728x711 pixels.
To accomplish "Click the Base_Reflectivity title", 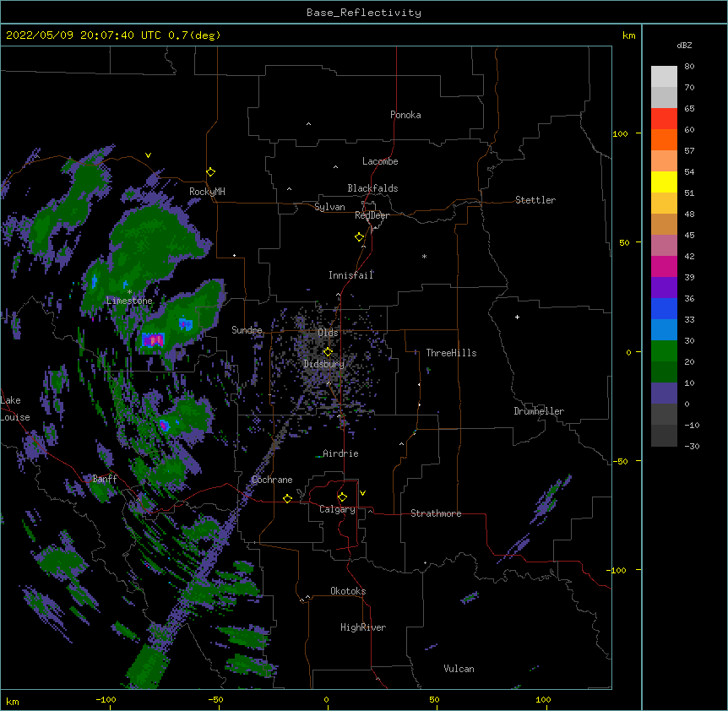I will coord(364,13).
